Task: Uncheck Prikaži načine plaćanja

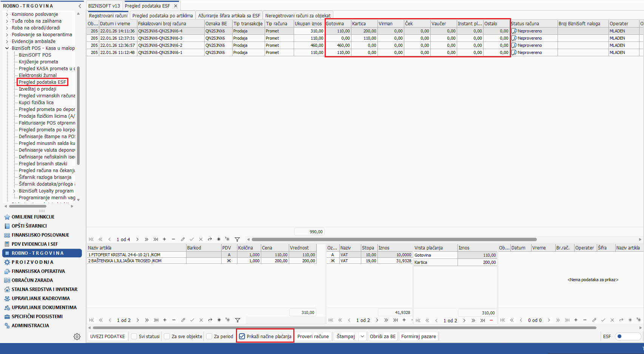Action: (x=242, y=336)
